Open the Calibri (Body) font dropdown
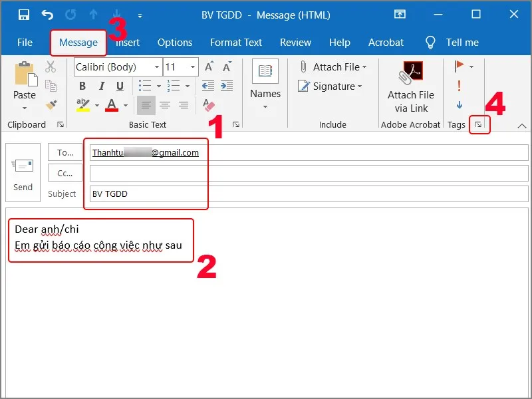The image size is (532, 399). tap(157, 67)
